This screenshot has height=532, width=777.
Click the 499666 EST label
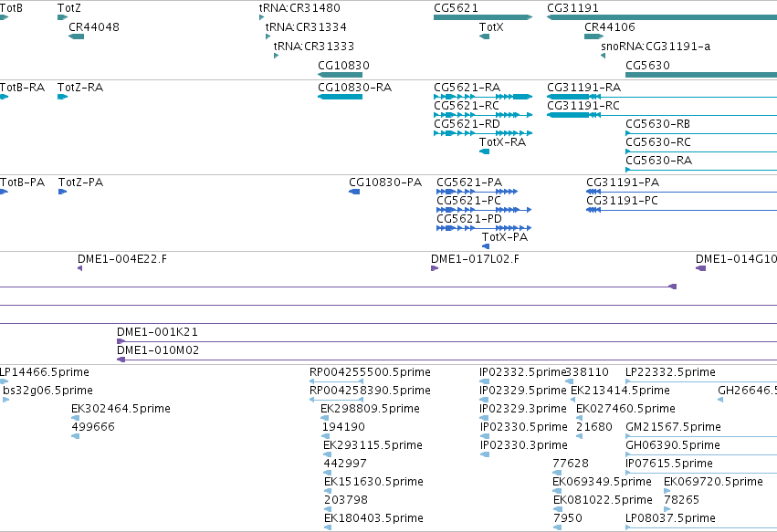point(93,427)
